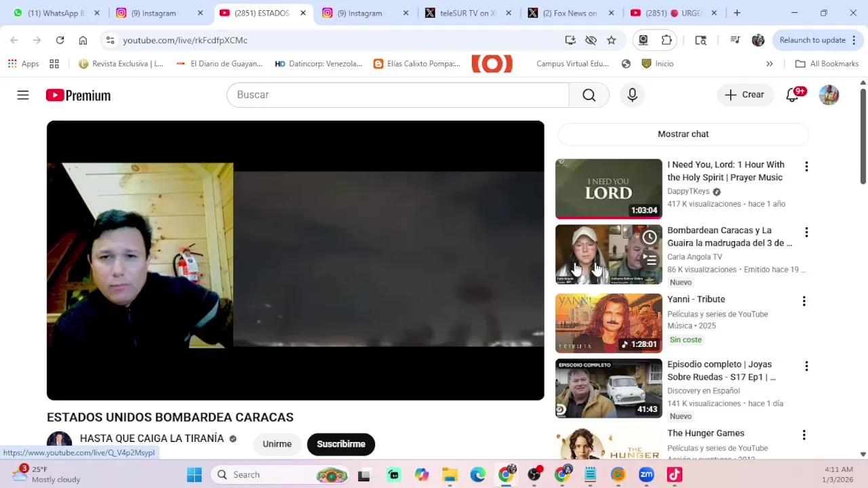View site information icon in address bar

pos(111,40)
